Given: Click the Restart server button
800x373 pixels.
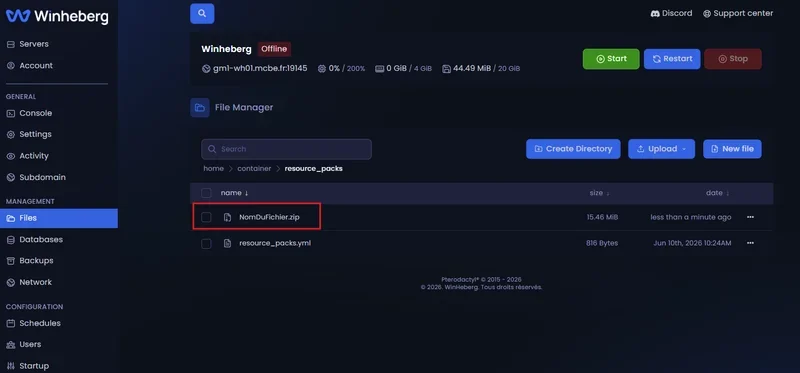Looking at the screenshot, I should (x=671, y=59).
